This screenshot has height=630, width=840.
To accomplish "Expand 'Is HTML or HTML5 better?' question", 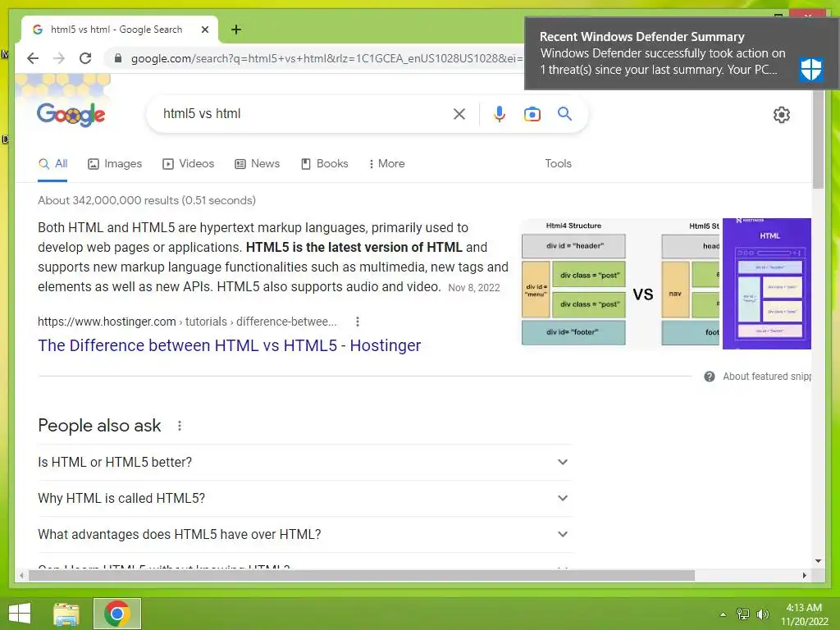I will pyautogui.click(x=304, y=463).
